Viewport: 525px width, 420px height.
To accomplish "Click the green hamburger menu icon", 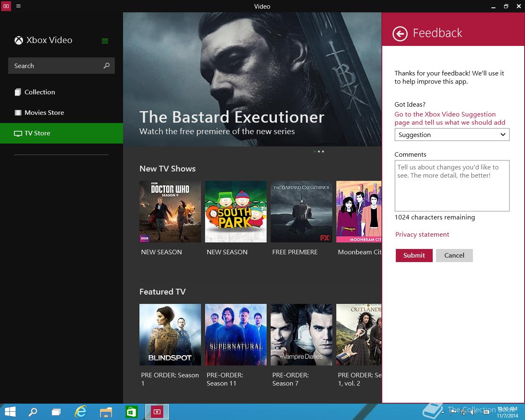I will click(105, 41).
